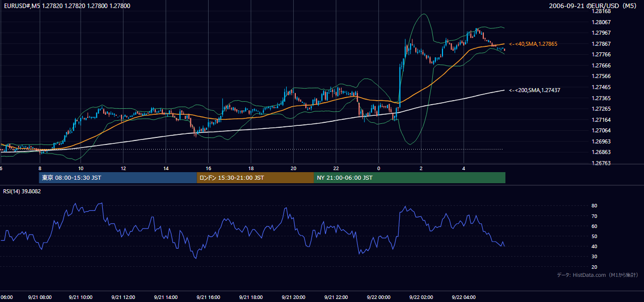The height and width of the screenshot is (302, 644).
Task: Click price axis value 1.27064
Action: (602, 131)
